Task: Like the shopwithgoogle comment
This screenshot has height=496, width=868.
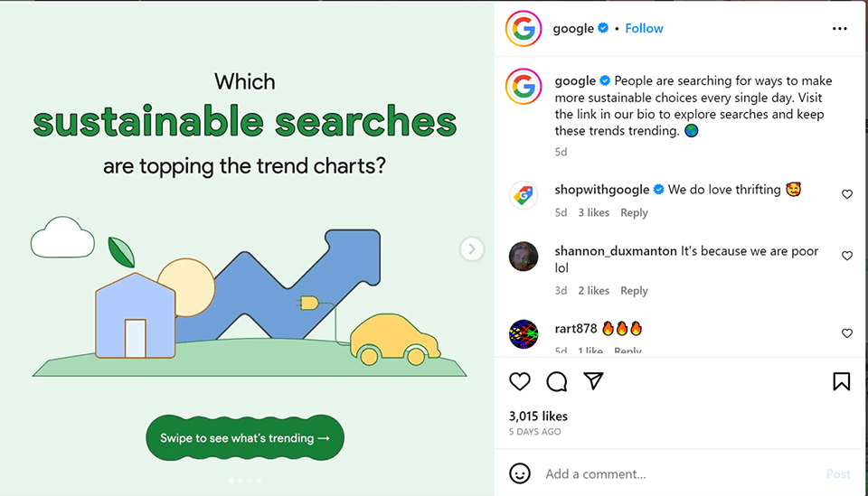Action: (847, 194)
